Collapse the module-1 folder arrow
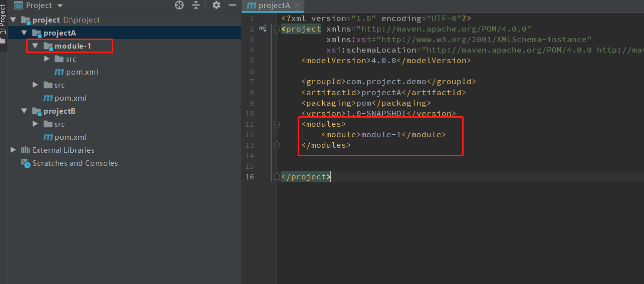Viewport: 644px width, 284px height. point(35,46)
